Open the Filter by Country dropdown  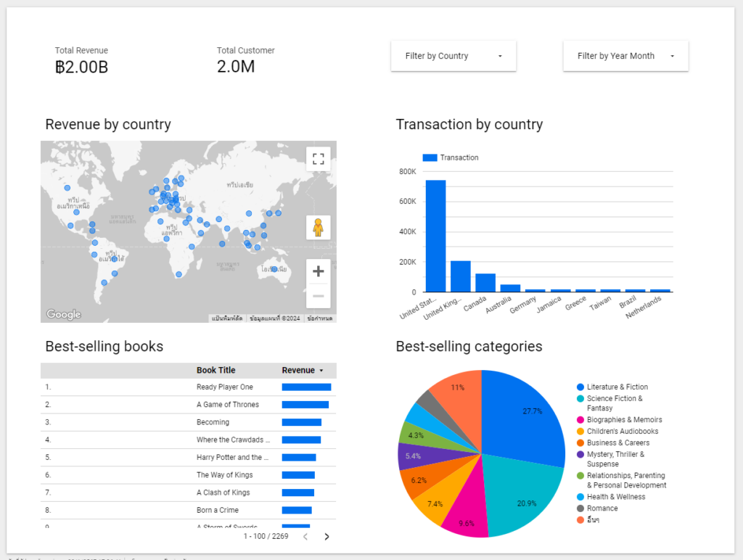point(453,56)
